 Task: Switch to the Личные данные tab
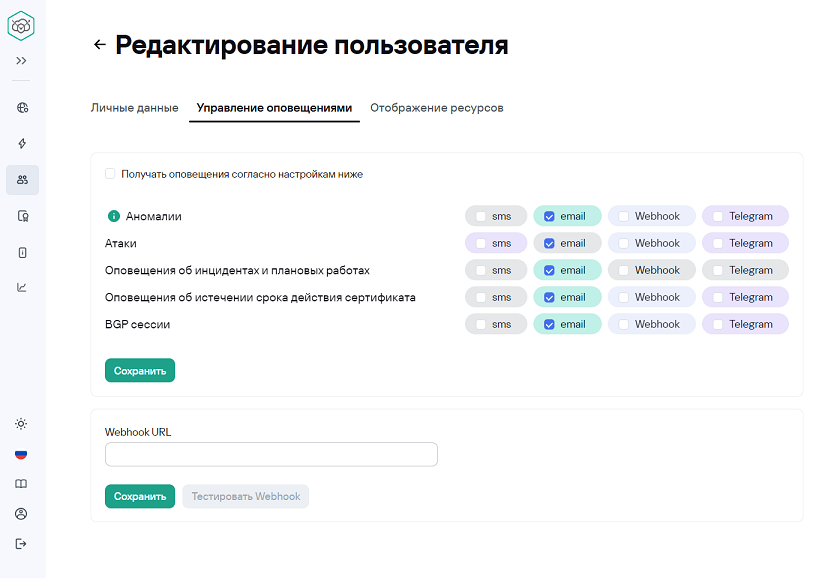(x=135, y=107)
